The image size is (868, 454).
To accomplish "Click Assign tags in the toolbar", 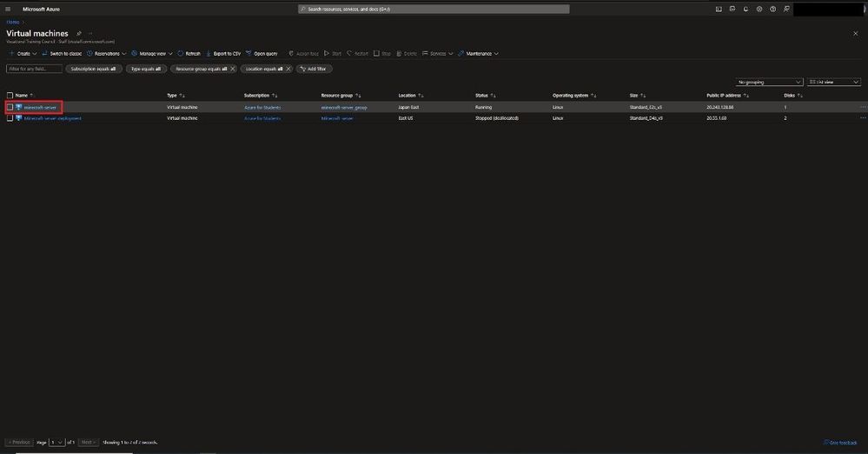I will click(x=303, y=54).
